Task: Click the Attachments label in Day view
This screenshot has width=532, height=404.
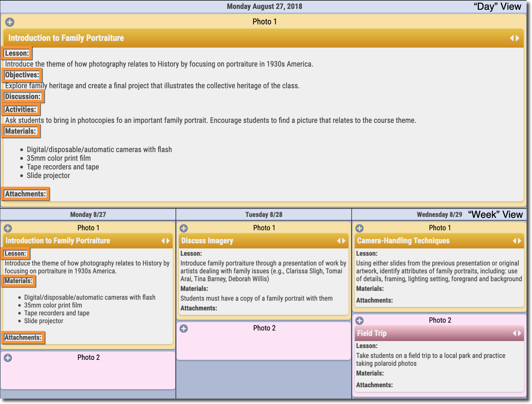Action: 25,194
